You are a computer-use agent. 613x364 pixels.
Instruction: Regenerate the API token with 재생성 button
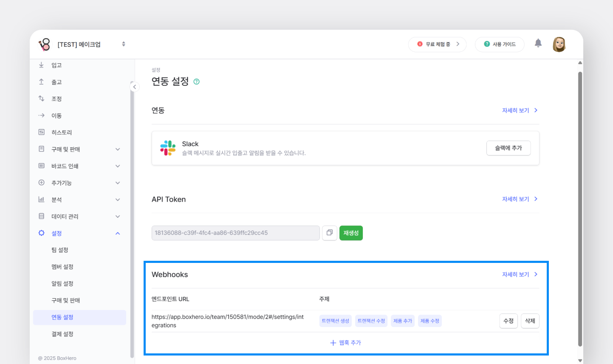point(351,233)
